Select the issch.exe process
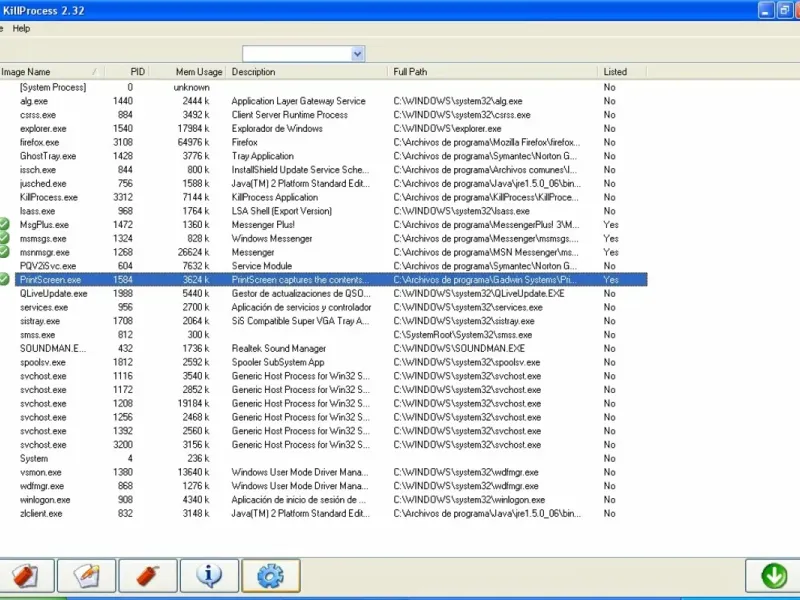Image resolution: width=800 pixels, height=600 pixels. (x=38, y=170)
